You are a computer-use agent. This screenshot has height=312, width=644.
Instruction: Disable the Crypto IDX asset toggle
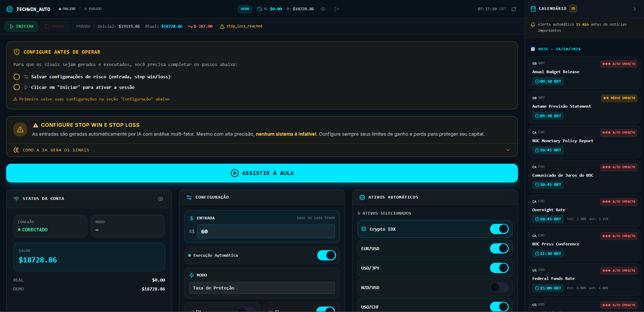click(x=499, y=229)
